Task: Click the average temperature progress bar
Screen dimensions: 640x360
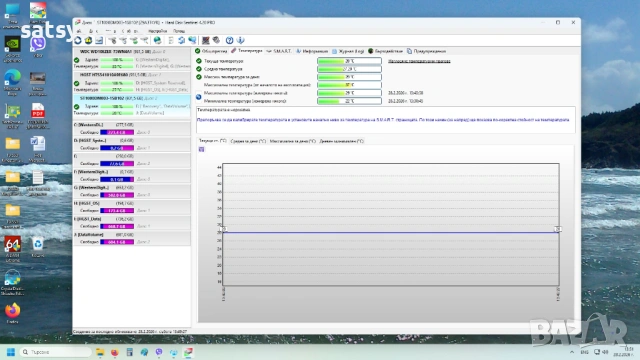Action: 349,69
